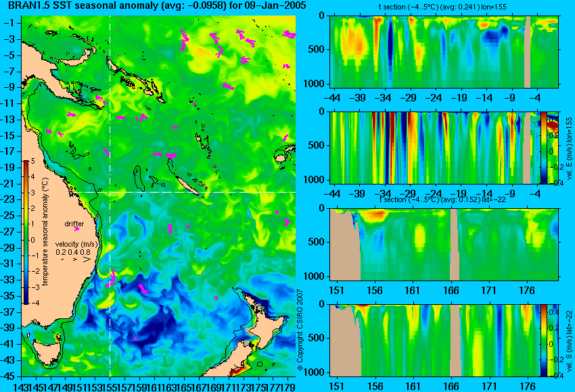Image resolution: width=575 pixels, height=392 pixels.
Task: Click the '5' tick on the temperature colorbar
Action: (33, 161)
